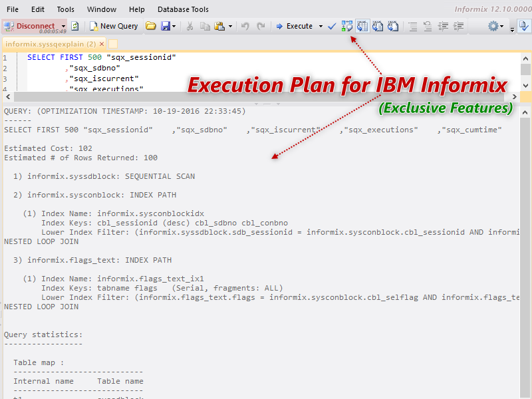Click the uncomment lines icon
Image resolution: width=532 pixels, height=399 pixels.
[x=428, y=26]
